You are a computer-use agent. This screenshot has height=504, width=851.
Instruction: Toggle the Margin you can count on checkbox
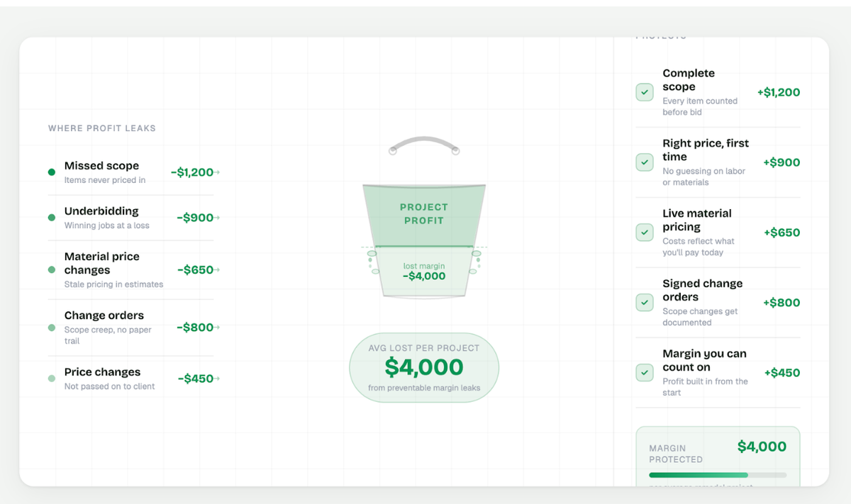click(644, 373)
